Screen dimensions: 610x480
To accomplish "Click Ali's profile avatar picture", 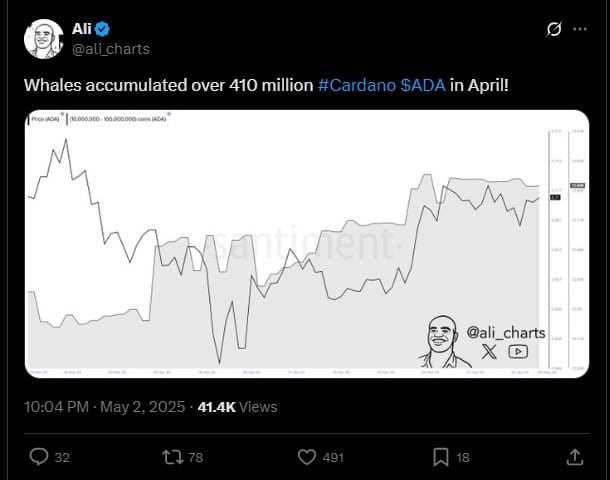I will pyautogui.click(x=42, y=38).
